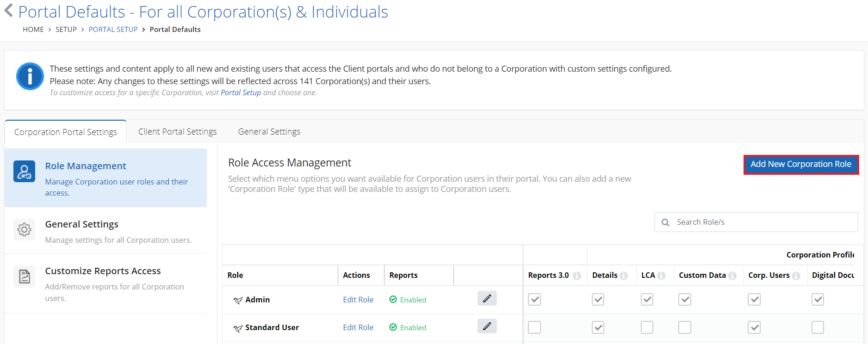Viewport: 868px width, 344px height.
Task: Uncheck LCA for Admin
Action: click(x=647, y=300)
